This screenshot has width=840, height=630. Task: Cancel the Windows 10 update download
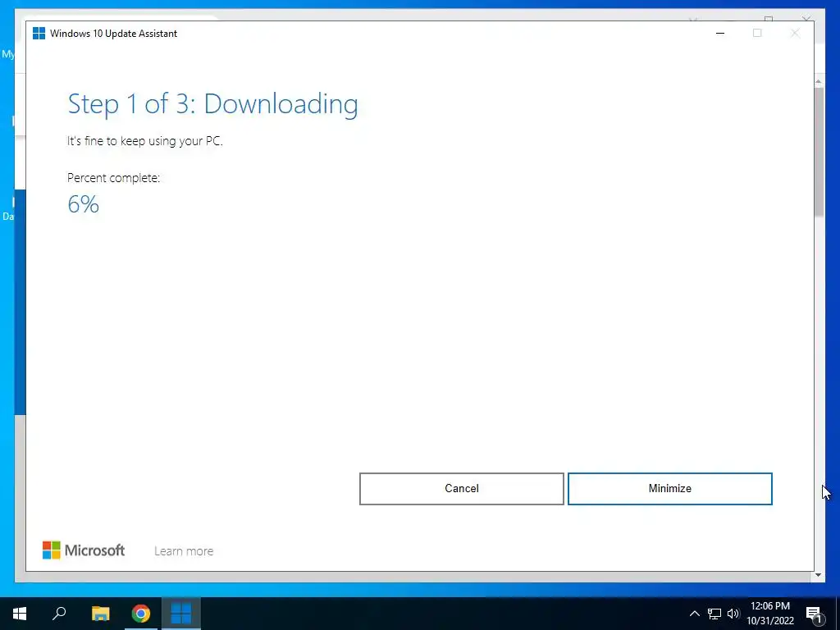[x=461, y=489]
